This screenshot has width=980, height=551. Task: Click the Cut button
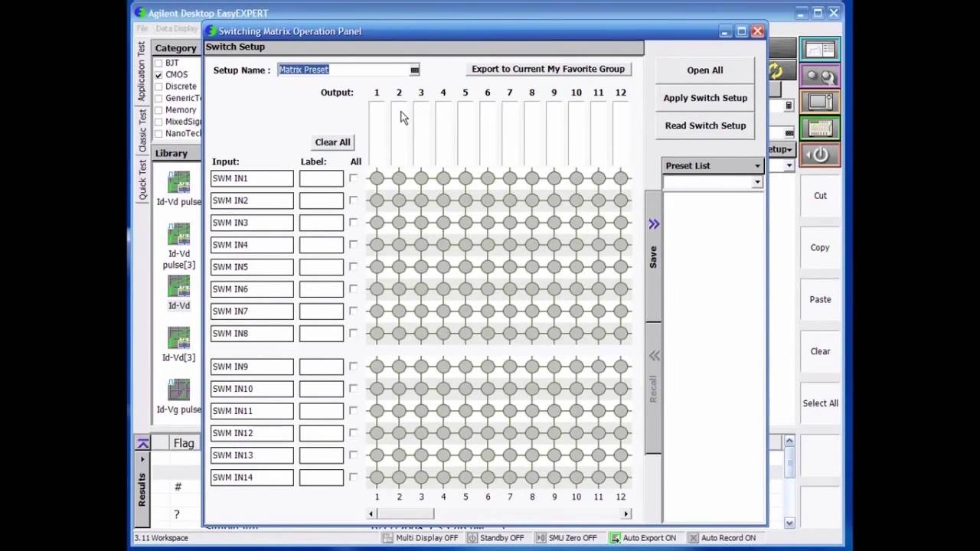click(x=820, y=196)
